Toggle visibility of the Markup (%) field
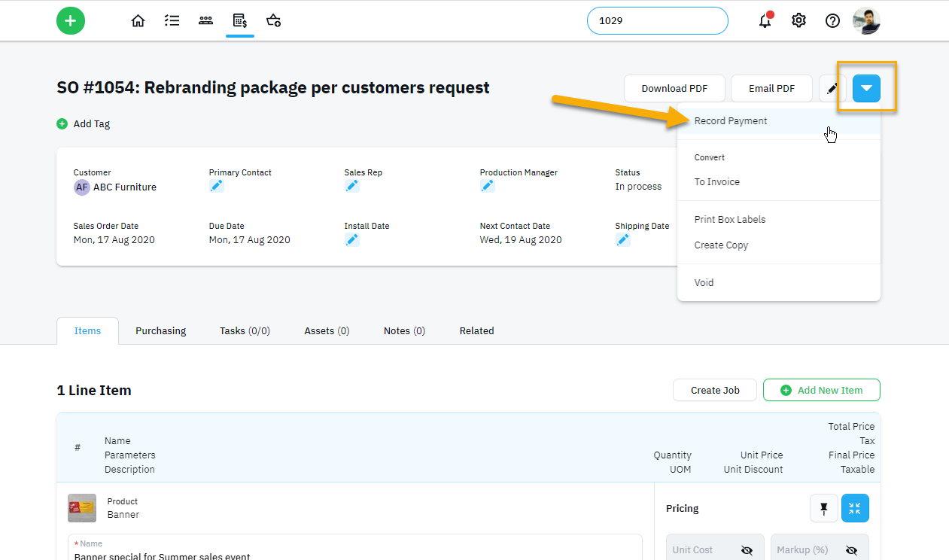949x560 pixels. coord(851,550)
